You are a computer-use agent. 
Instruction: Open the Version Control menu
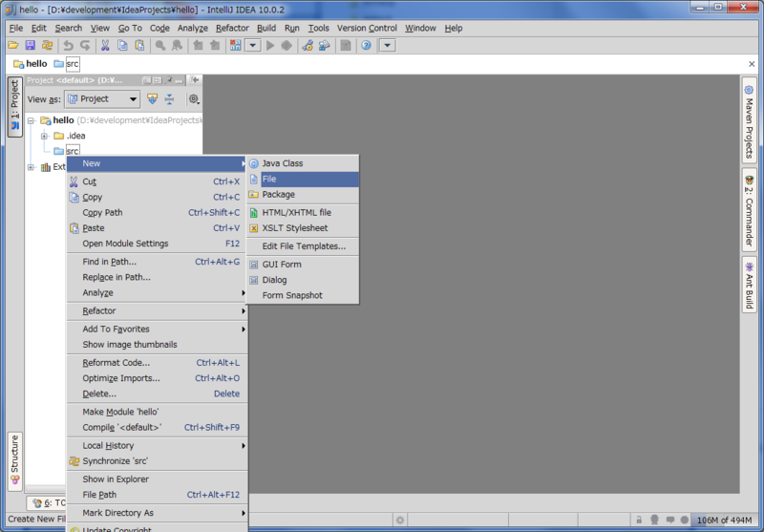click(x=367, y=29)
